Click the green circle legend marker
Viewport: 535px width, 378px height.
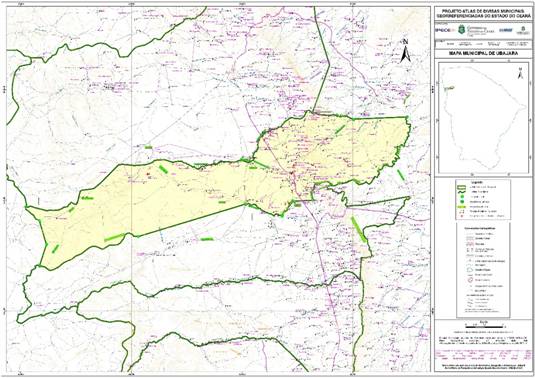tap(462, 197)
